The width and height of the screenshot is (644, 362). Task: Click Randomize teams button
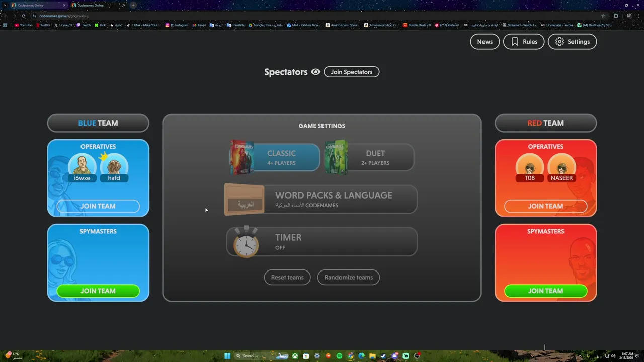click(348, 277)
